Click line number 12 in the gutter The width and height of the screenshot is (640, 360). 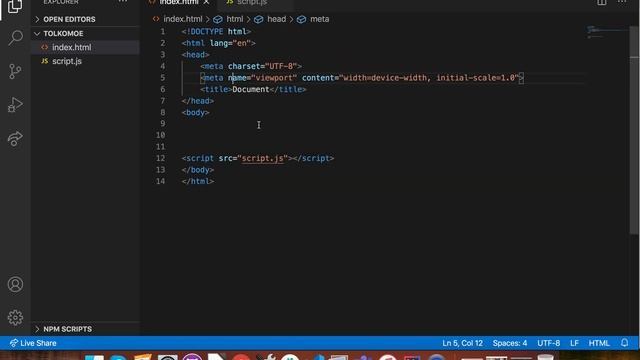[160, 158]
